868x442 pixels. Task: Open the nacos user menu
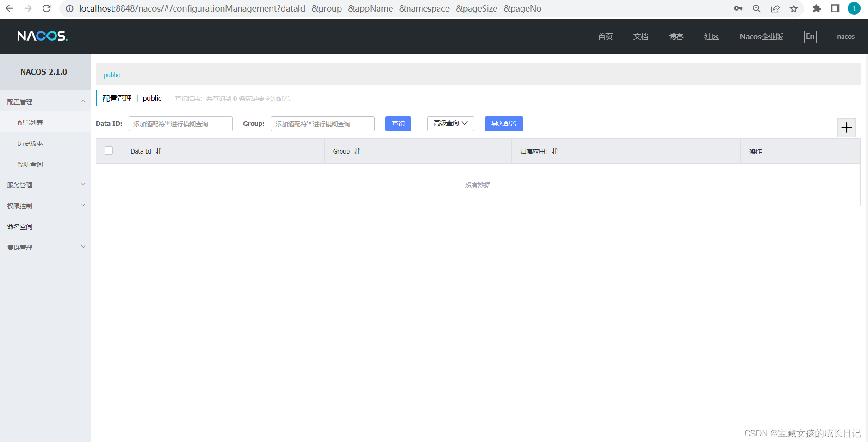tap(846, 37)
